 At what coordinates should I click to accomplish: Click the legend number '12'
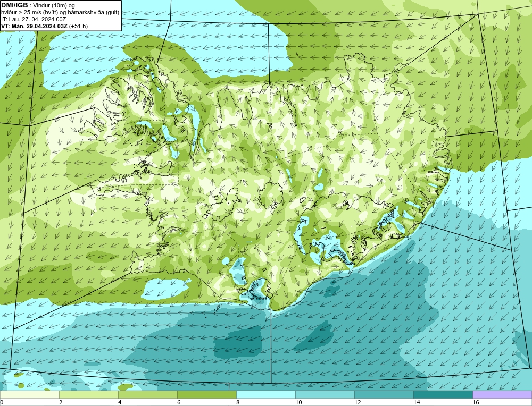(358, 402)
